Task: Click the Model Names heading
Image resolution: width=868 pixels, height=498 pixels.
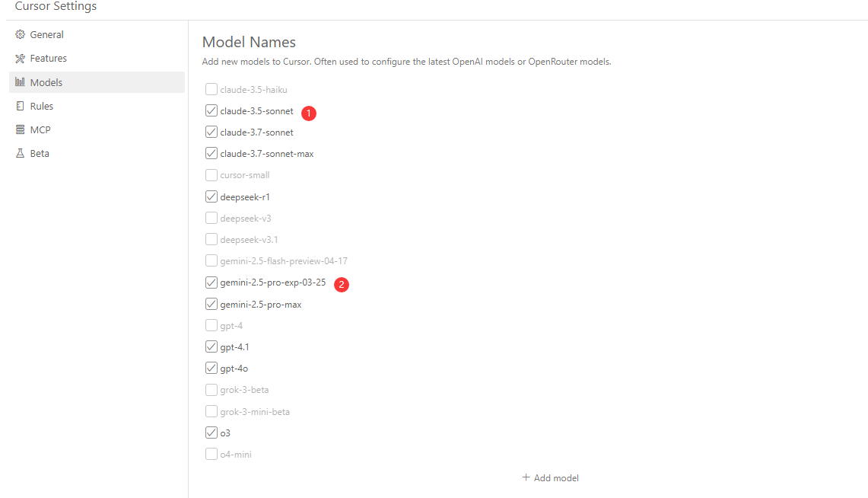Action: tap(249, 42)
